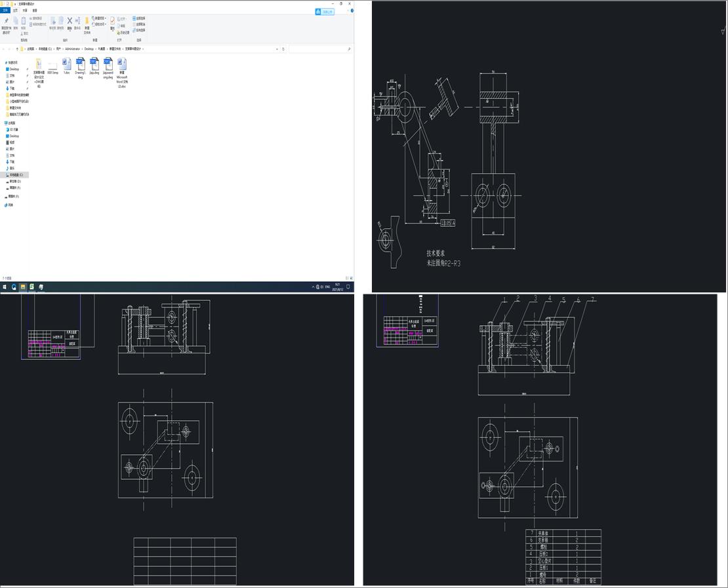
Task: Click the Edit icon in the Open group
Action: coord(122,26)
